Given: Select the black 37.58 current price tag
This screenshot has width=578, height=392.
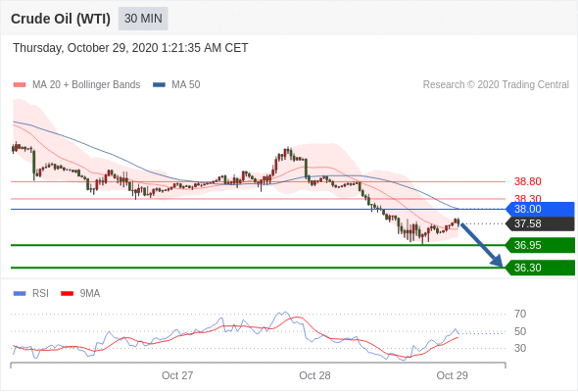Looking at the screenshot, I should (x=540, y=223).
